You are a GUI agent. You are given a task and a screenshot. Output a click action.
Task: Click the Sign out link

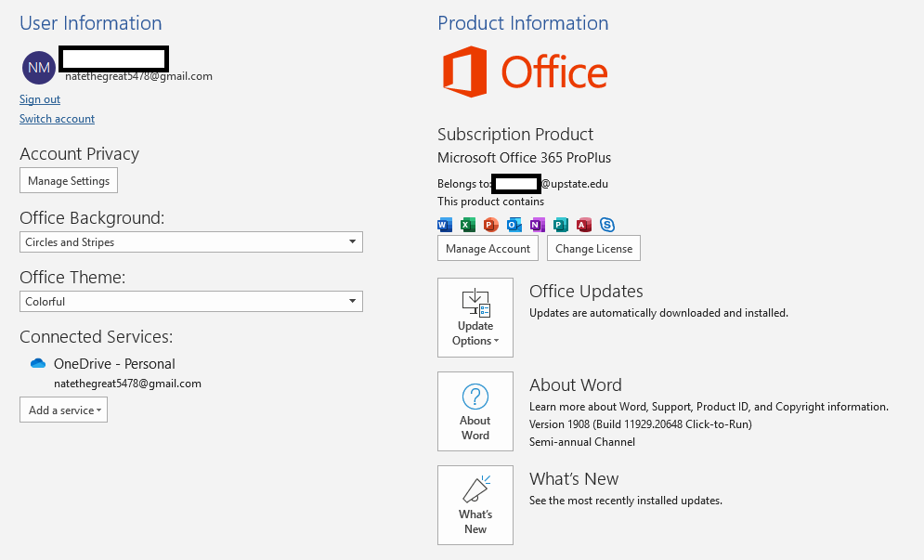click(40, 99)
